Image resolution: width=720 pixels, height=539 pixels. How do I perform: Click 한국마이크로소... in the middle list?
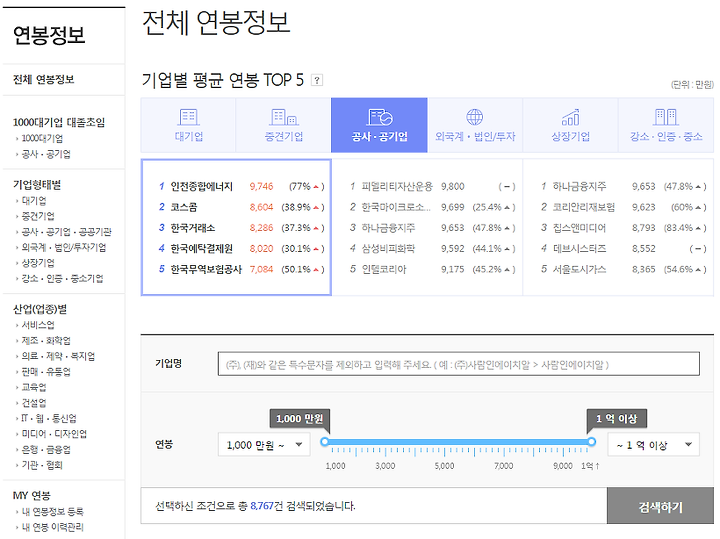[396, 207]
